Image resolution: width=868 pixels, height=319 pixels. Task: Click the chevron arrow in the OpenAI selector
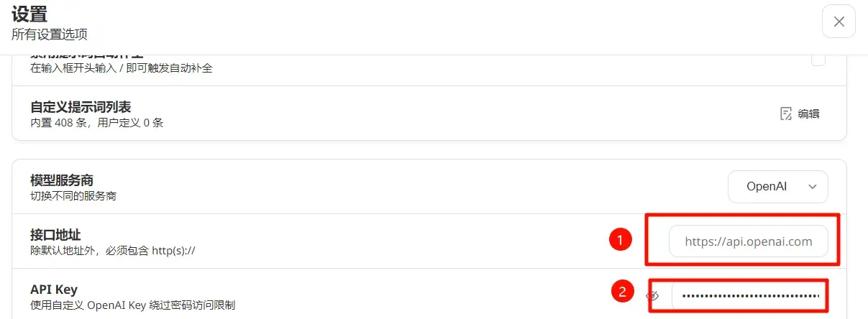pos(813,187)
